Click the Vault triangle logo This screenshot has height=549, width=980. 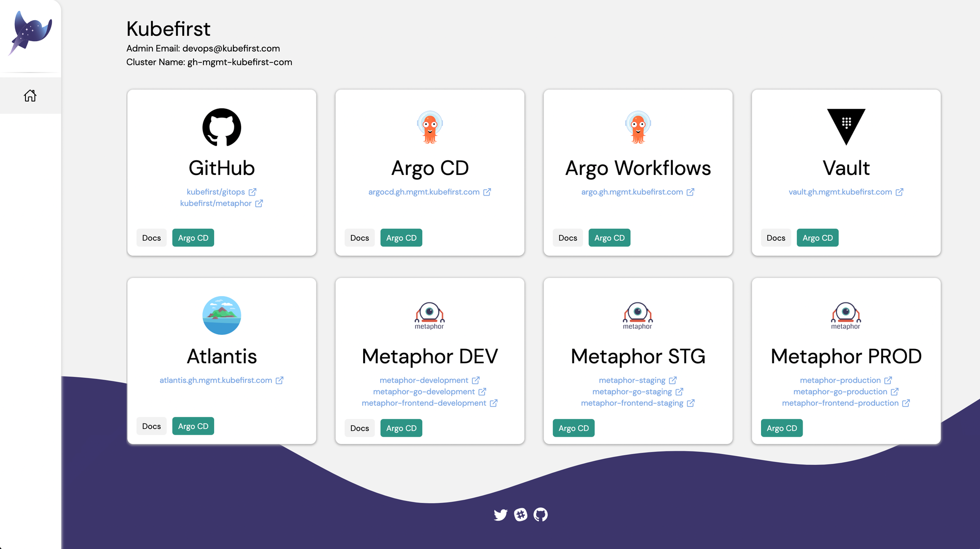click(x=846, y=127)
